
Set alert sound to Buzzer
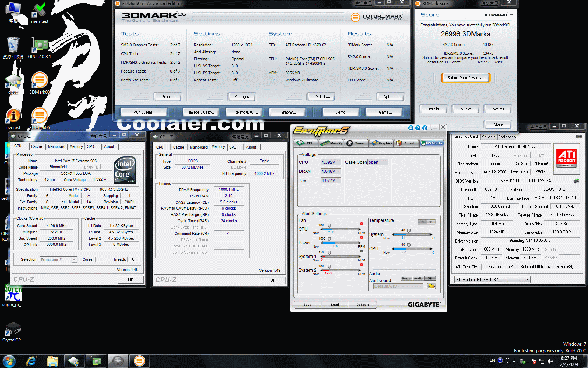pos(406,278)
